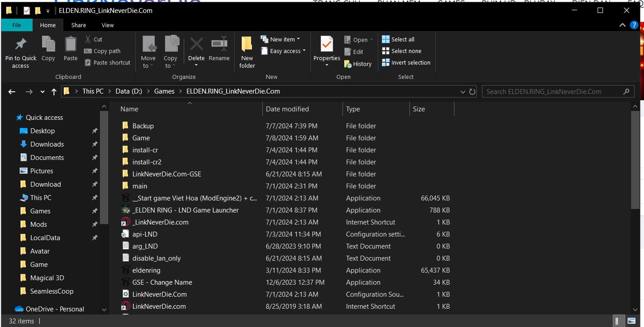Collapse the ribbon with the chevron

pos(623,25)
